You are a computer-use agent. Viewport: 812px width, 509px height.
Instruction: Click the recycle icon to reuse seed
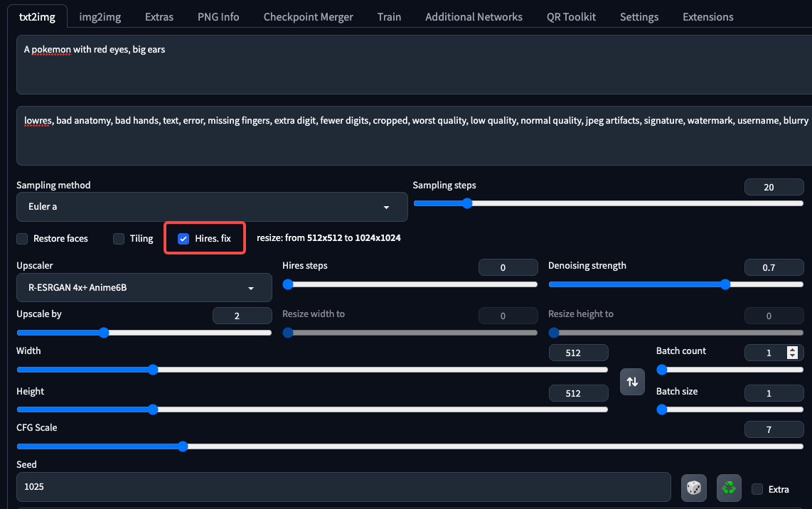click(729, 488)
